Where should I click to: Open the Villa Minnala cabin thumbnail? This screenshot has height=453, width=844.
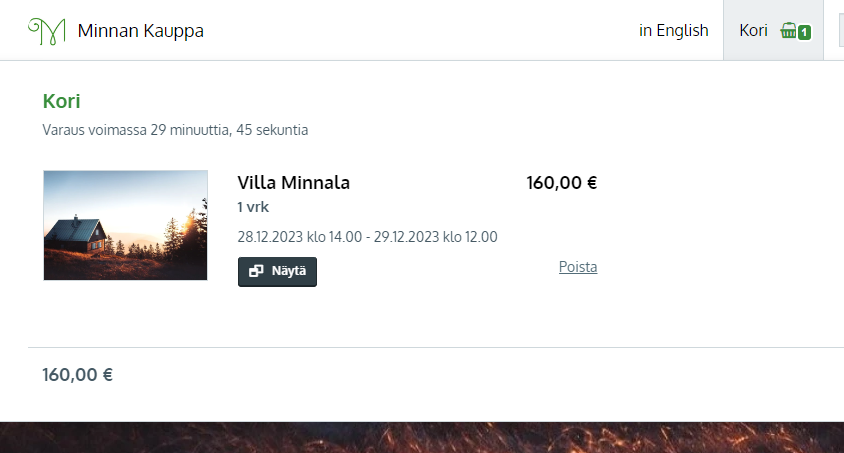[x=125, y=225]
